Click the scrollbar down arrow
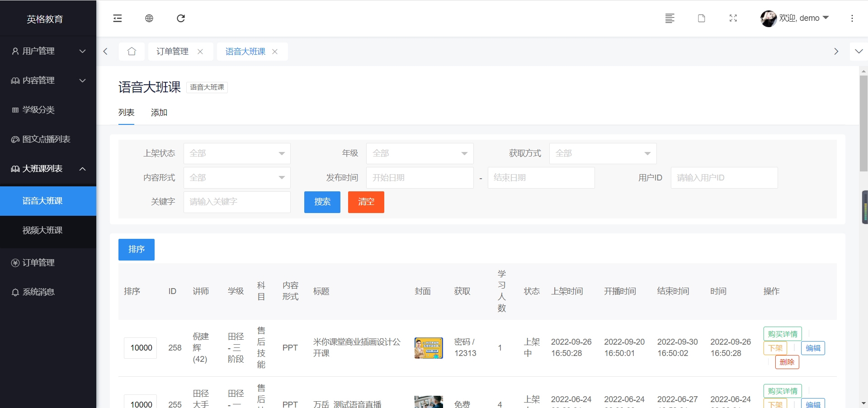Image resolution: width=868 pixels, height=408 pixels. (863, 403)
